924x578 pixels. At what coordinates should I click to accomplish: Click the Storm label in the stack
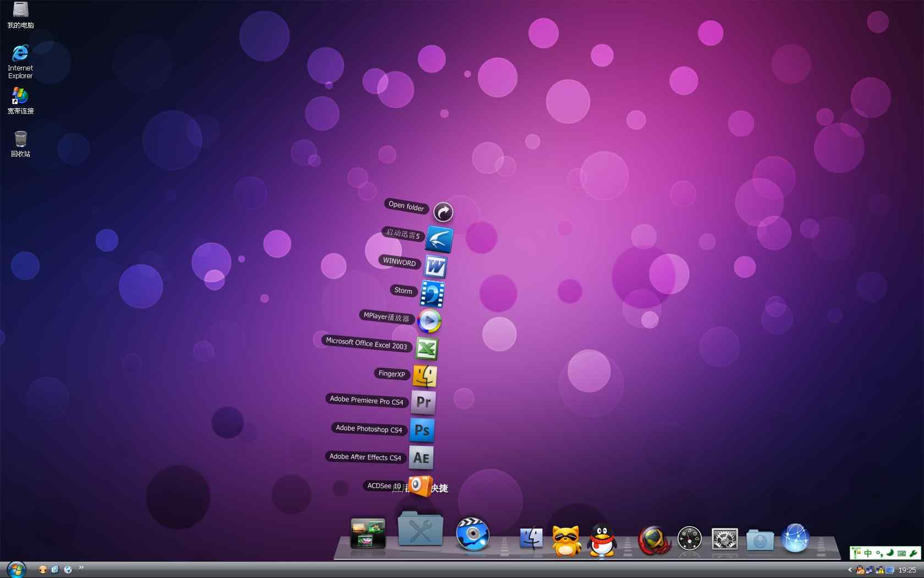(x=403, y=290)
